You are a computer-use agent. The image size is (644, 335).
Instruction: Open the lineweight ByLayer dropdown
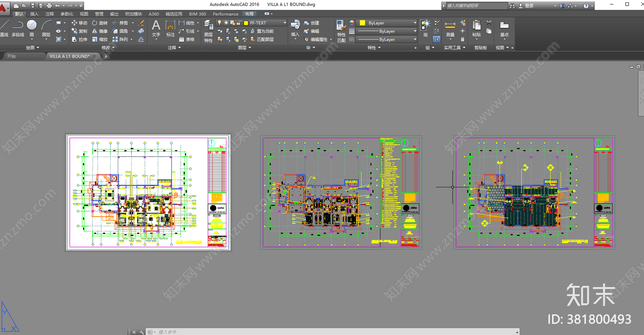[x=415, y=31]
